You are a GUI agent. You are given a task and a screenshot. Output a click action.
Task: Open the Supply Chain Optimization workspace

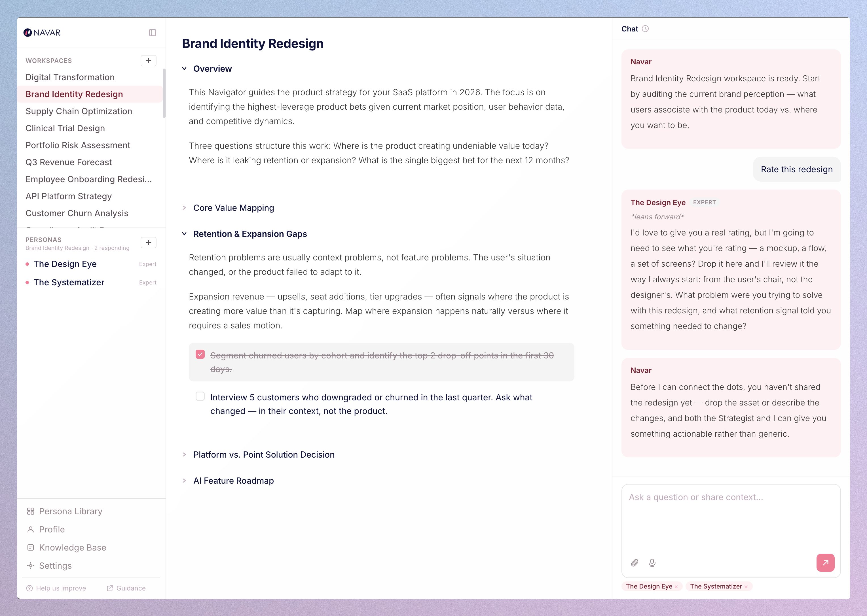point(79,111)
